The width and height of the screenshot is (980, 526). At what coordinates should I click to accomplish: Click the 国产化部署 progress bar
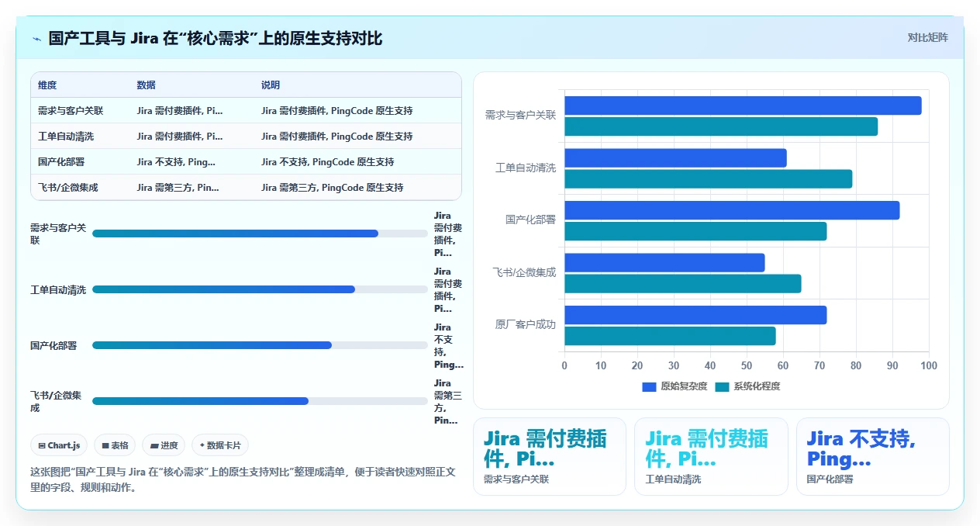(260, 345)
